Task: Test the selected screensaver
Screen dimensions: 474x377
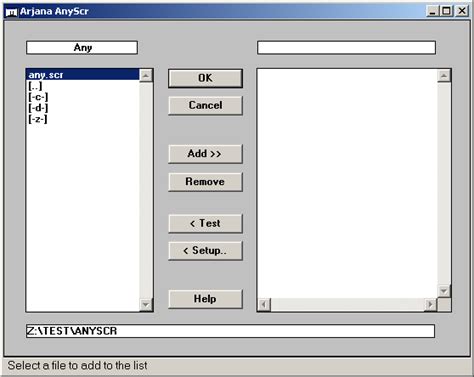Action: (x=205, y=223)
